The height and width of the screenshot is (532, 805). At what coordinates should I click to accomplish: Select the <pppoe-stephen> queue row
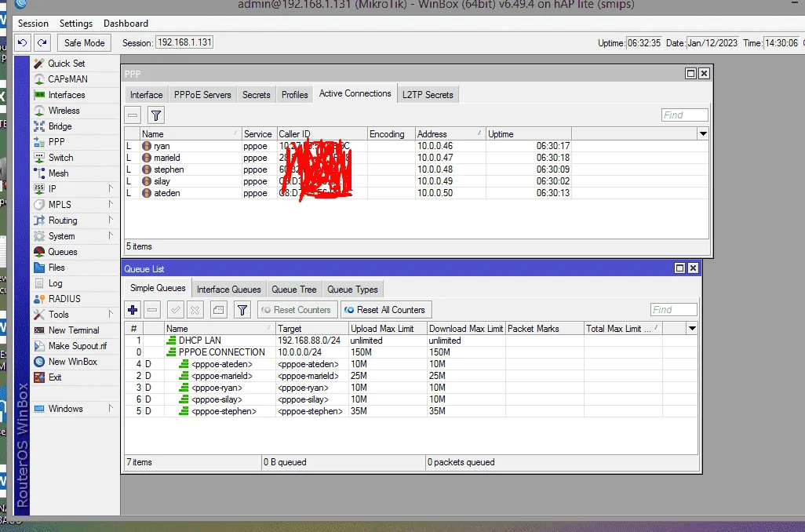pos(410,411)
